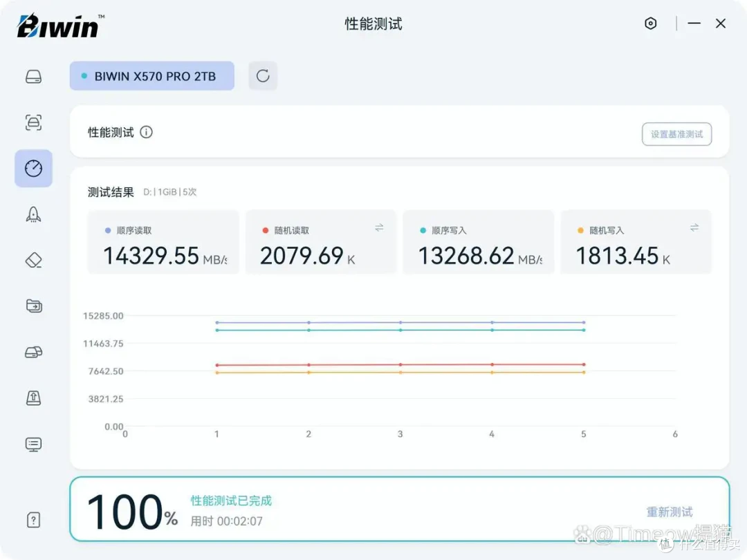Minimize the Biwin window
Screen dimensions: 747x560
coord(694,23)
